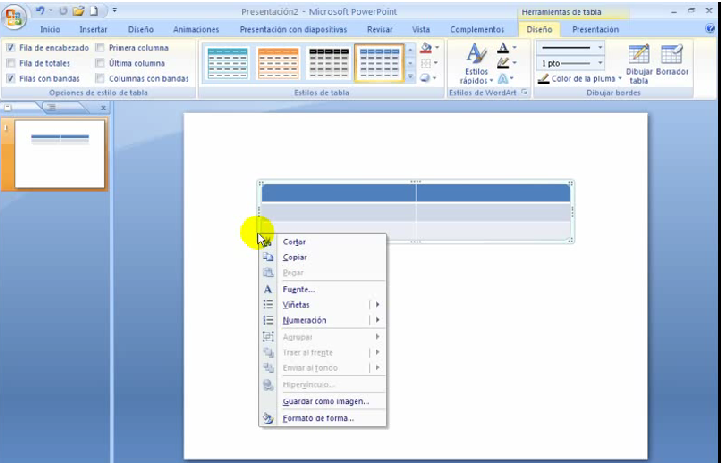Click the Dibujar tabla pencil icon
721x463 pixels.
click(638, 57)
